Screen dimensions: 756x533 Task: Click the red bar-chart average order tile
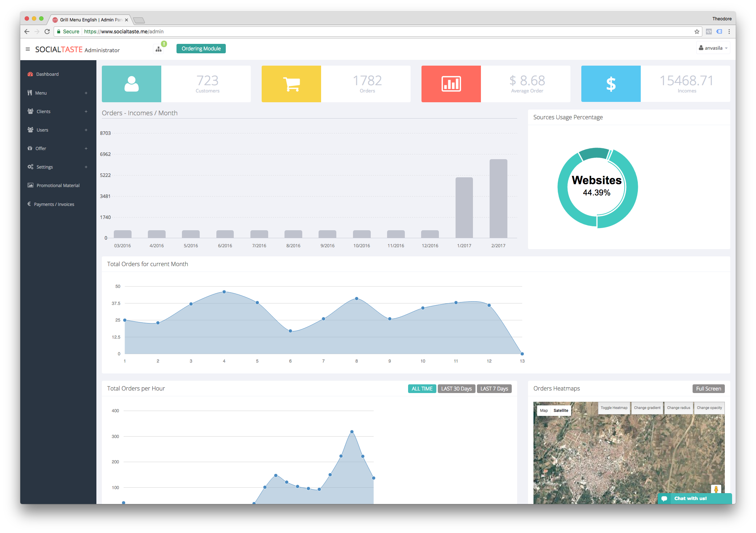[451, 84]
